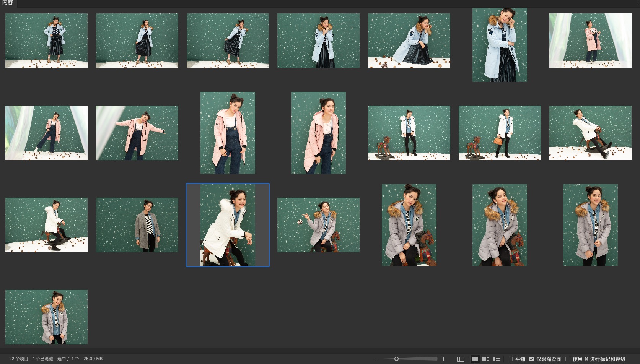This screenshot has height=364, width=640.
Task: Select the gray plaid coat thumbnail
Action: (137, 225)
